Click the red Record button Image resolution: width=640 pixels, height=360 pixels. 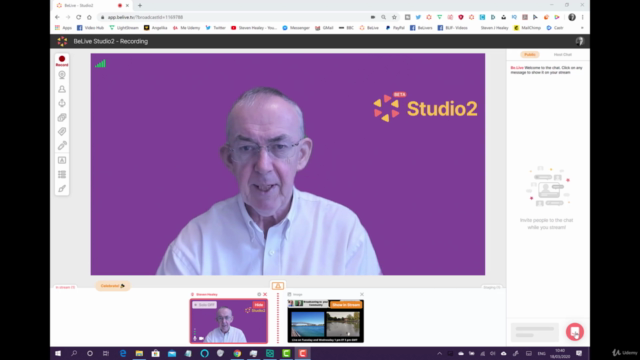(x=62, y=60)
